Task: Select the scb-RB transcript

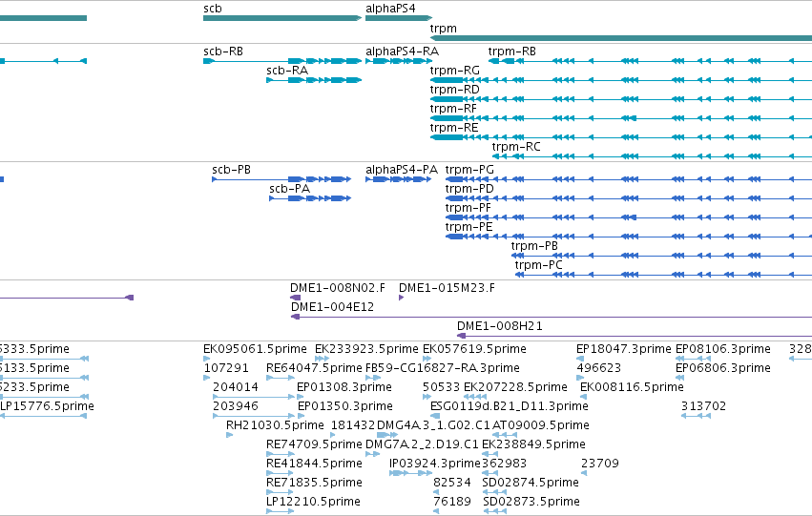Action: click(x=282, y=61)
